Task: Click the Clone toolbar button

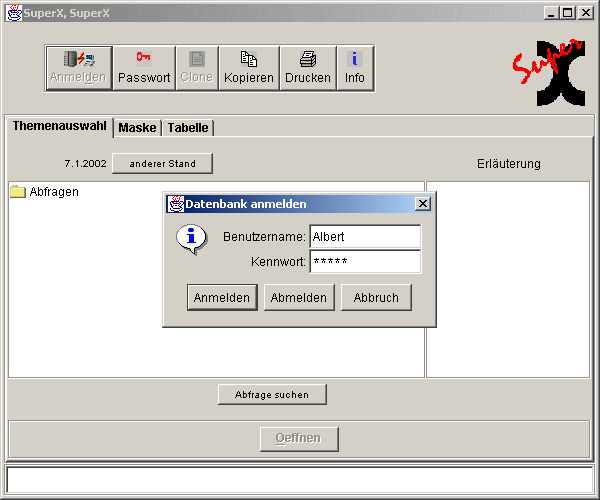Action: pyautogui.click(x=197, y=68)
